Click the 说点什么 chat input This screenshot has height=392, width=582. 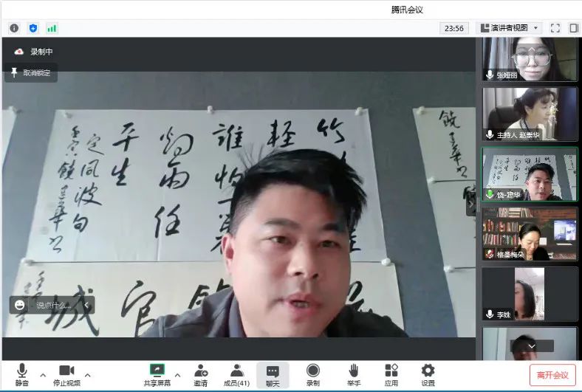coord(53,304)
